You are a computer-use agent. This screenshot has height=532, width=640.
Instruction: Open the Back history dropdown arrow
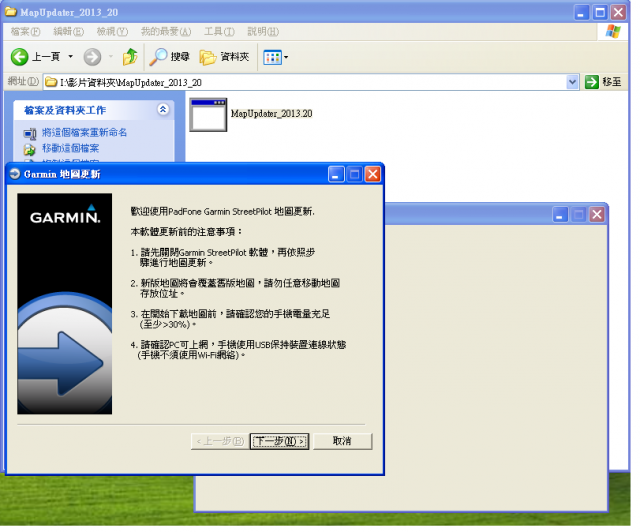[x=71, y=57]
